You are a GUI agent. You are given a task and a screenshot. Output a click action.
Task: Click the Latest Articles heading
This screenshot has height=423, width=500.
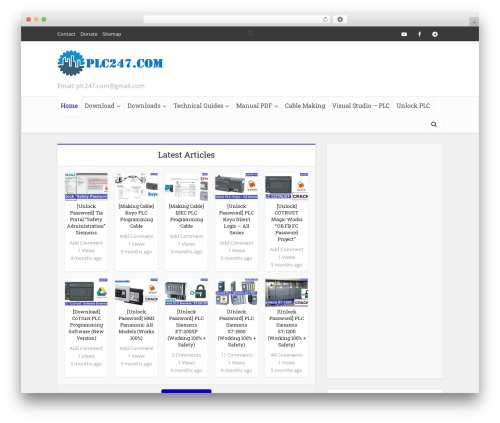[186, 155]
